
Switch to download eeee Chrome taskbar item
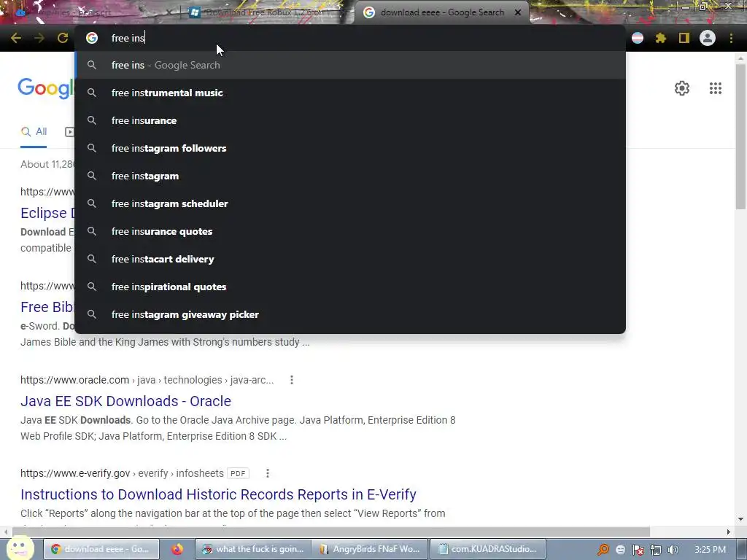coord(101,549)
